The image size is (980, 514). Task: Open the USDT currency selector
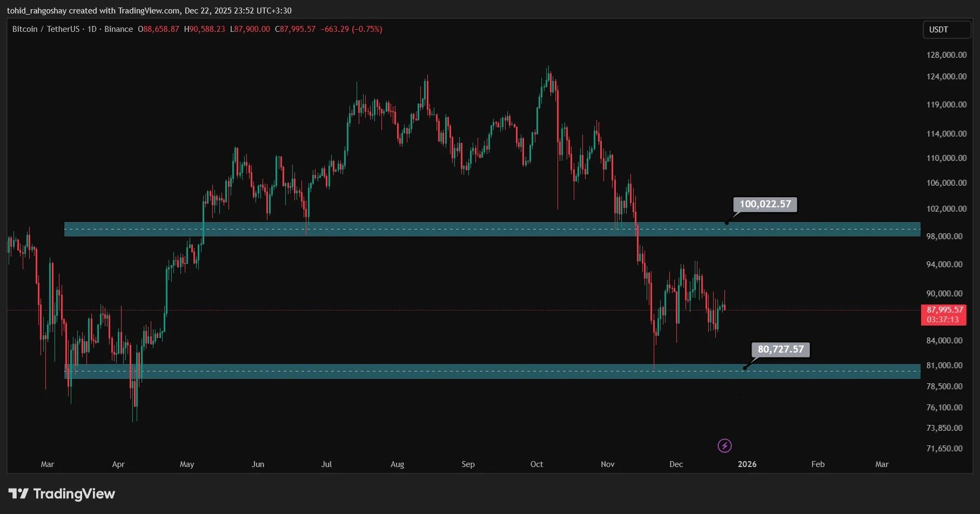point(946,30)
